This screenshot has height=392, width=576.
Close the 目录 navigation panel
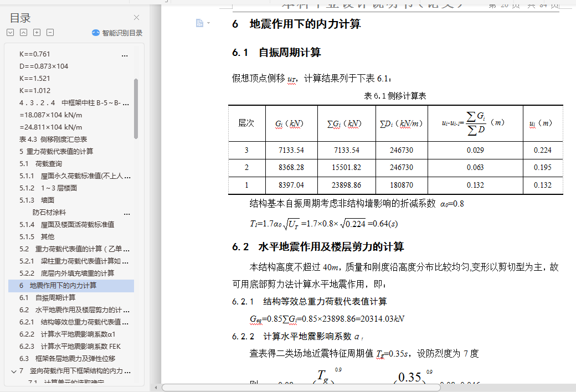tap(137, 17)
